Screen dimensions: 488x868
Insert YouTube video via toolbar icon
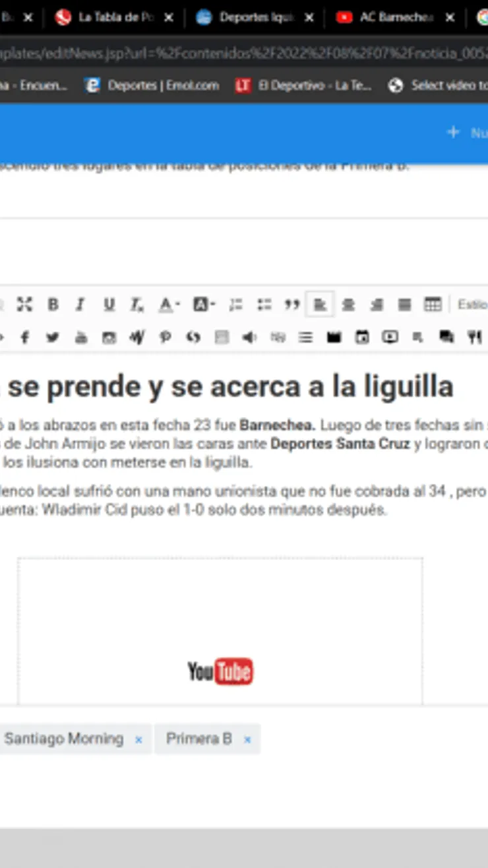[x=80, y=337]
